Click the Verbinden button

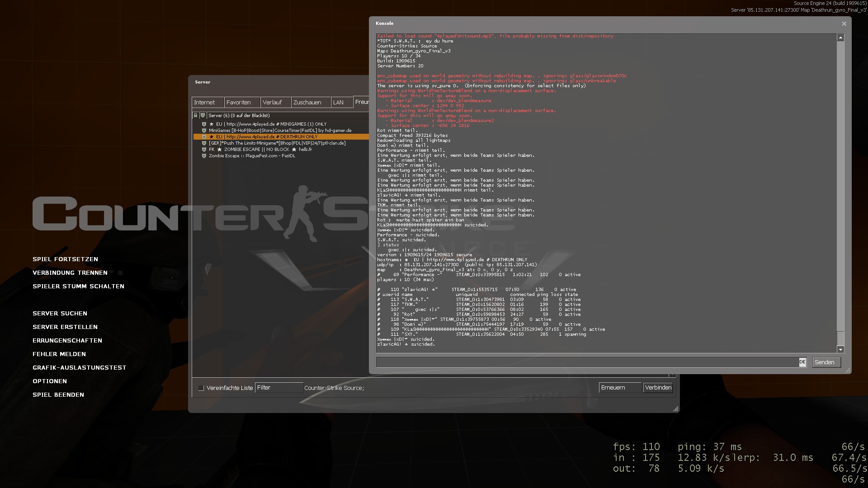[x=658, y=387]
